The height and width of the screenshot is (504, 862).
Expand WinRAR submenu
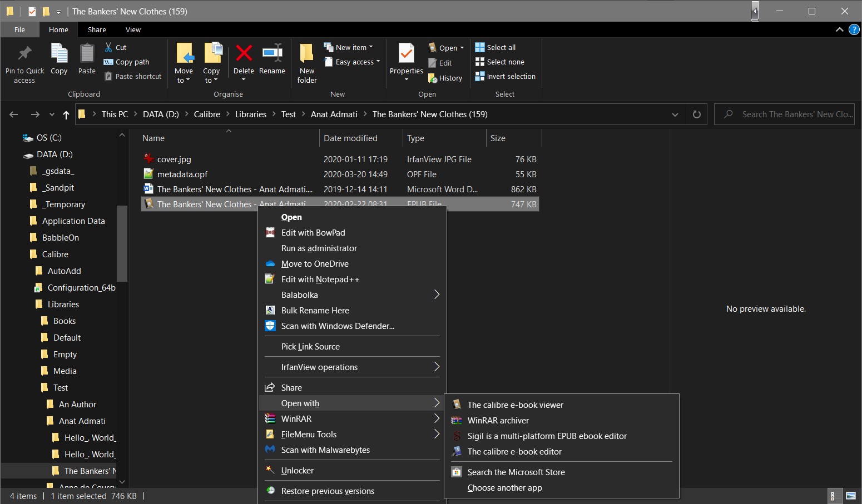353,419
